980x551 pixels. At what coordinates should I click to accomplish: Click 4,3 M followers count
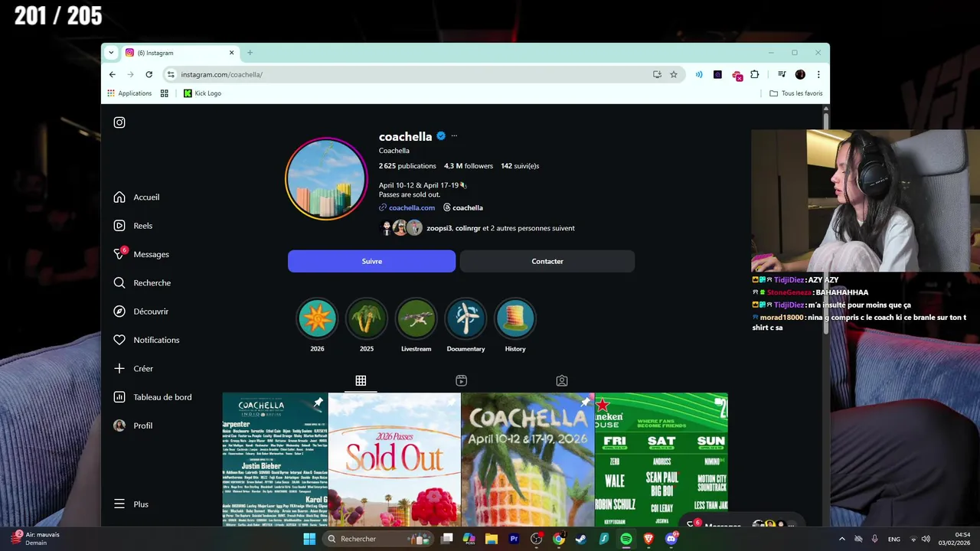469,166
